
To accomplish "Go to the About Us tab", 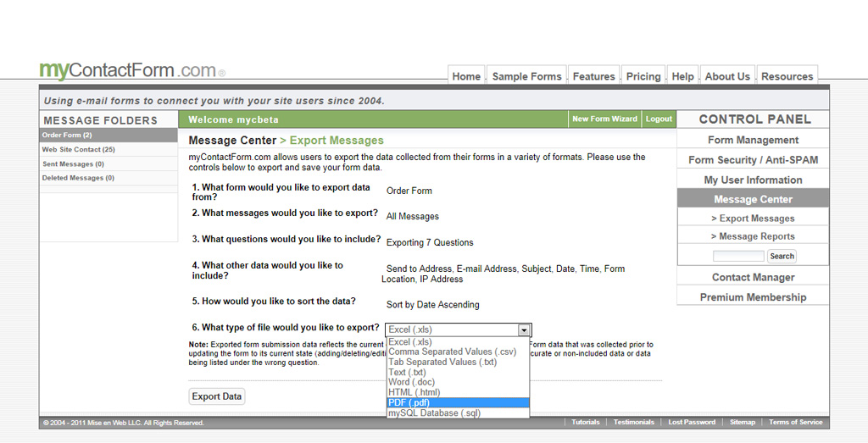I will [726, 76].
